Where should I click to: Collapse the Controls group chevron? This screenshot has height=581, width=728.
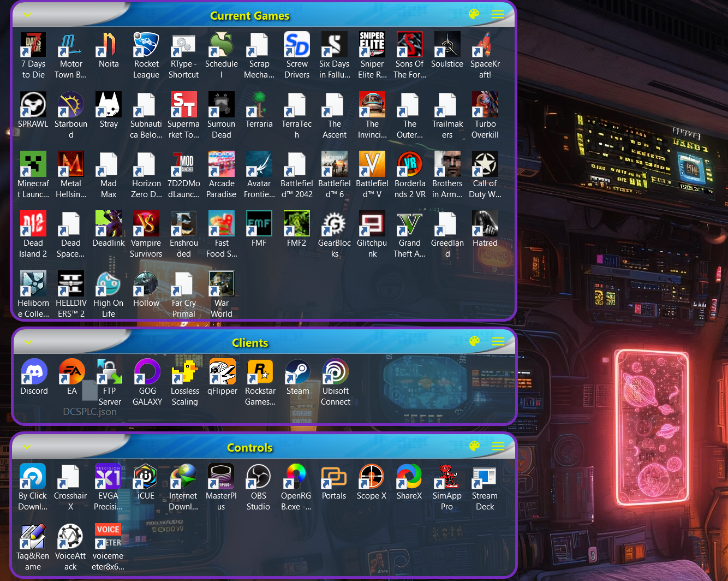coord(27,447)
